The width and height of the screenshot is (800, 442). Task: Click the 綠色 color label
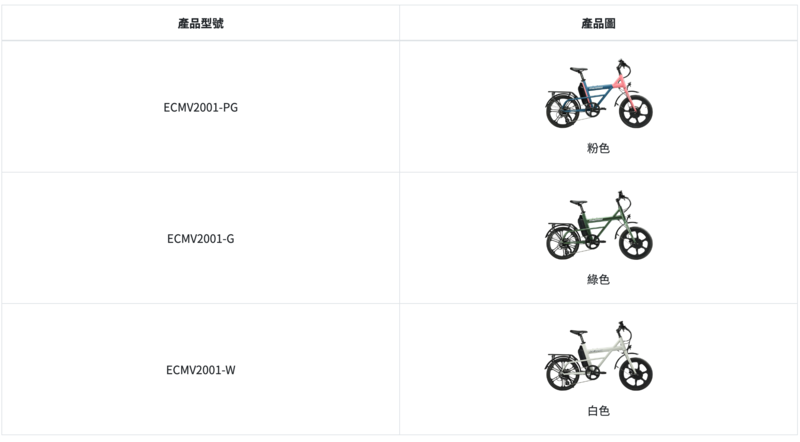pos(598,279)
